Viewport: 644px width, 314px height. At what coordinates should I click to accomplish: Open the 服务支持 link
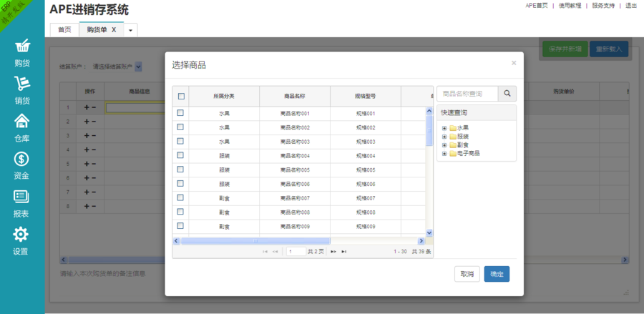tap(603, 5)
